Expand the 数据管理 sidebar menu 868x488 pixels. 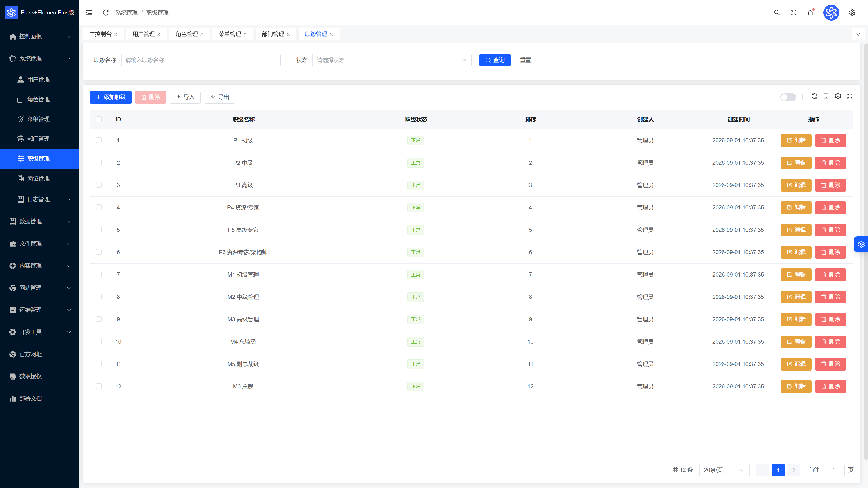(x=40, y=221)
